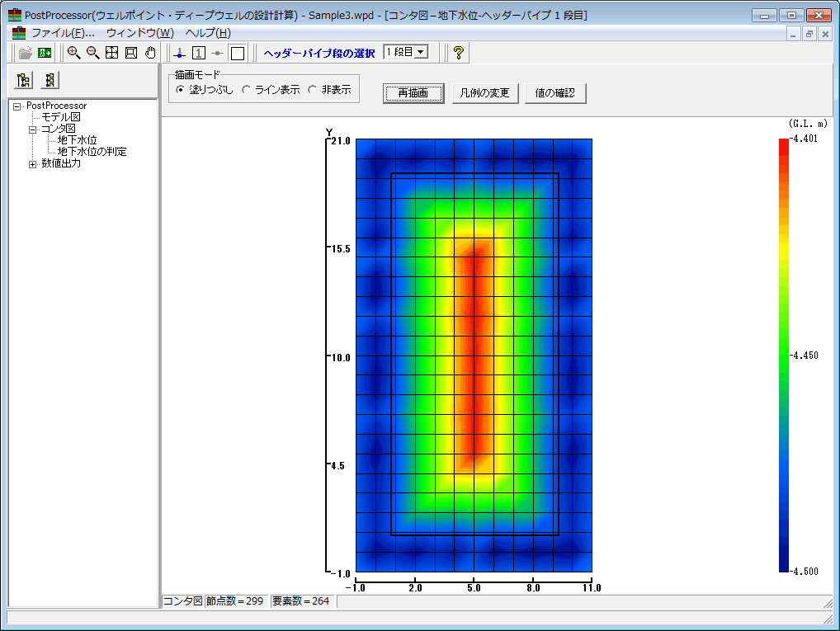The image size is (840, 631).
Task: Open the ウィンドウ(W) menu
Action: click(x=139, y=33)
